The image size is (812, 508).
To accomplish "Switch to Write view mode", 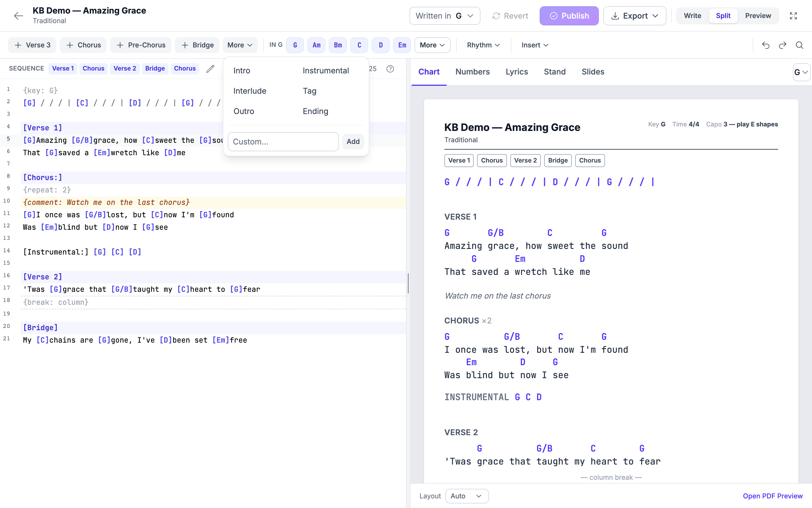I will (692, 16).
